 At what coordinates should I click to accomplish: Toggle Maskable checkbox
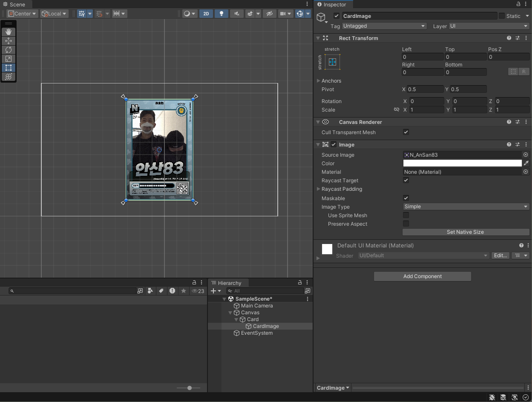point(406,198)
